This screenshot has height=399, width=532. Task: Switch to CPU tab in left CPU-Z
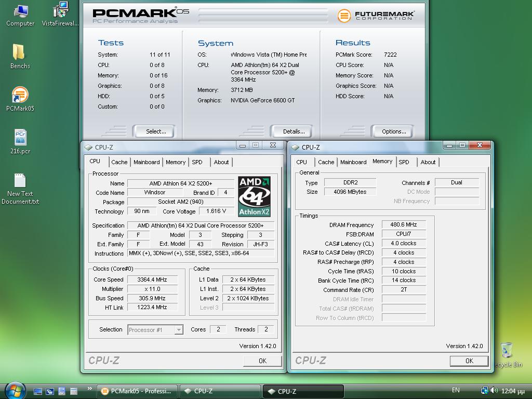pos(95,162)
